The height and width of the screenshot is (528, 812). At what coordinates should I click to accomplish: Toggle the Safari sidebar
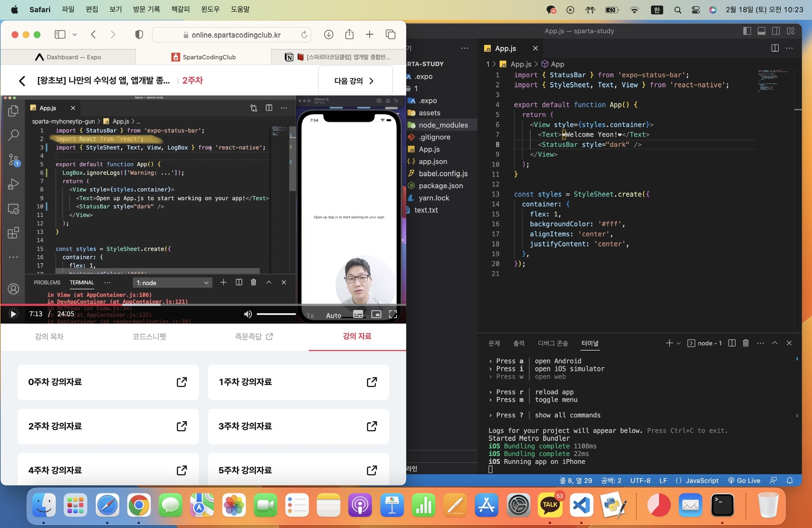click(60, 34)
